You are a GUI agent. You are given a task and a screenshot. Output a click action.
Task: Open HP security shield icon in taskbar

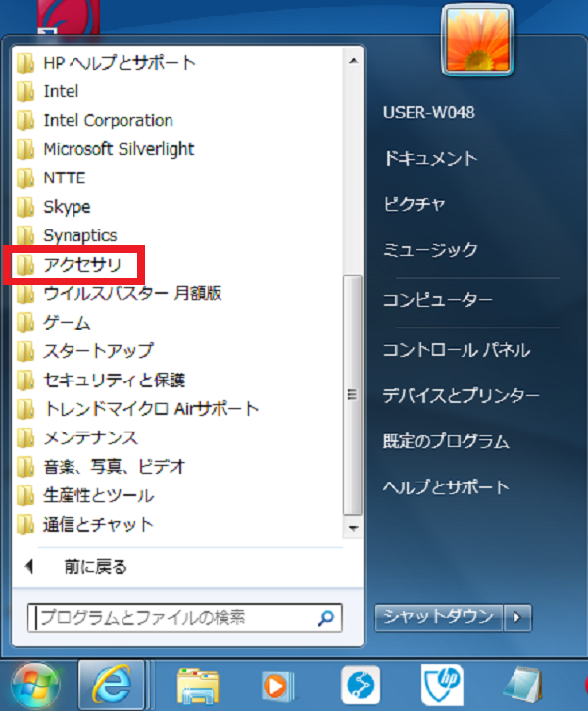click(x=442, y=686)
